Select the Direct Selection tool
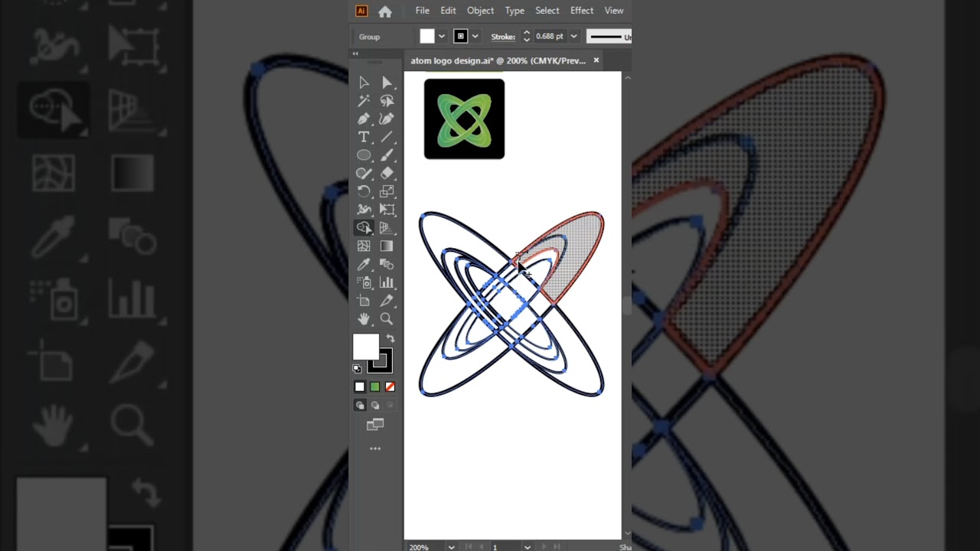Image resolution: width=980 pixels, height=551 pixels. pyautogui.click(x=387, y=83)
